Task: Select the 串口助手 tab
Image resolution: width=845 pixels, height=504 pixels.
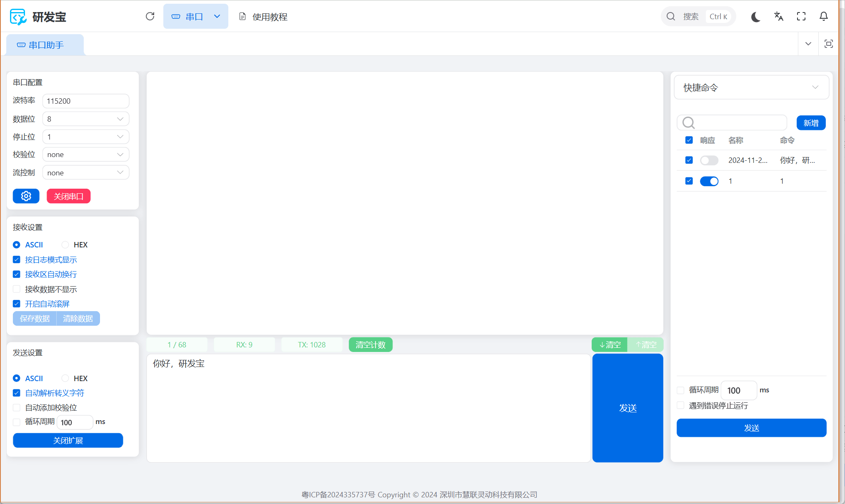Action: 45,45
